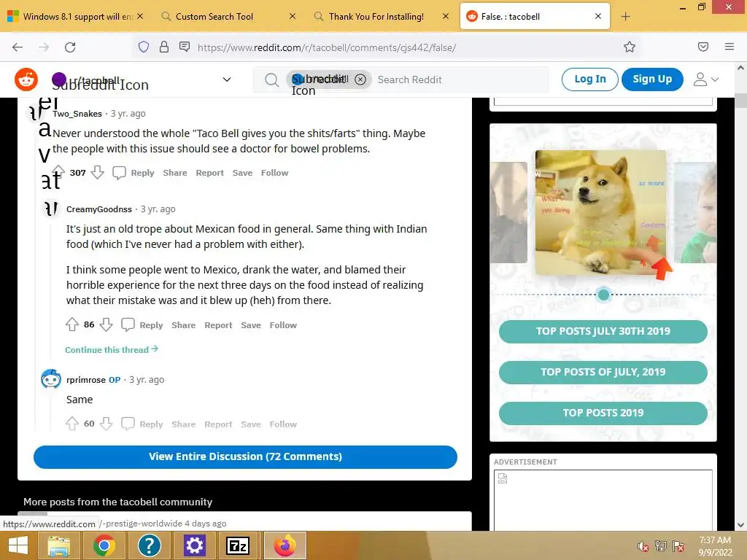Report the CreamyGoodnss comment

click(218, 325)
